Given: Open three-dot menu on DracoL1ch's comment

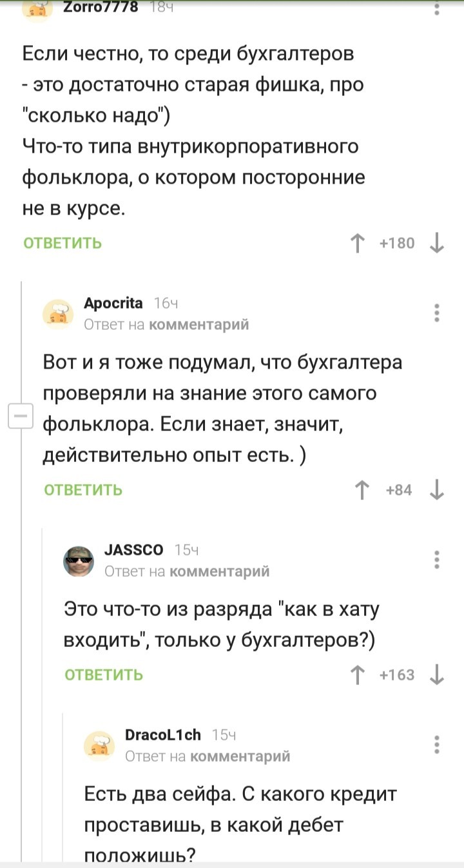Looking at the screenshot, I should click(x=437, y=744).
